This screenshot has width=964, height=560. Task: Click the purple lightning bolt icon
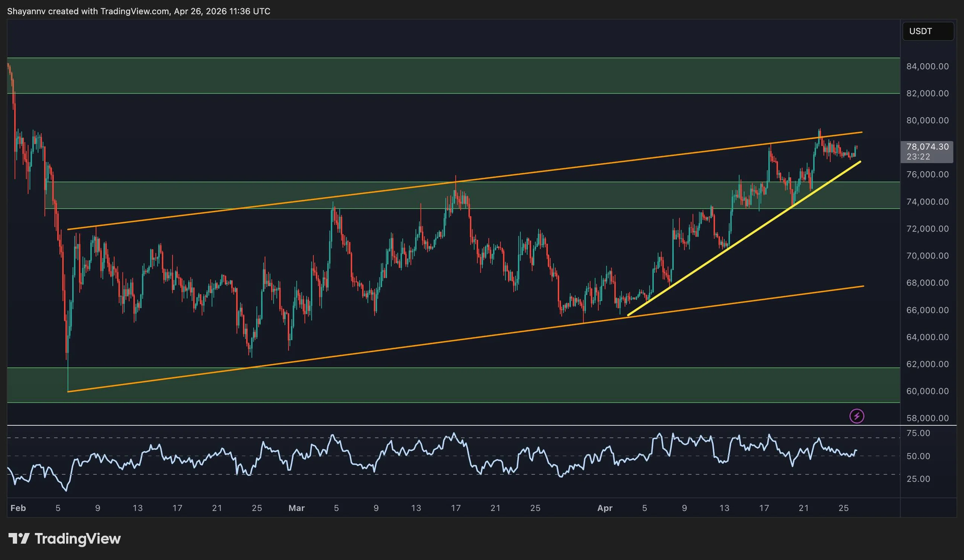point(857,416)
